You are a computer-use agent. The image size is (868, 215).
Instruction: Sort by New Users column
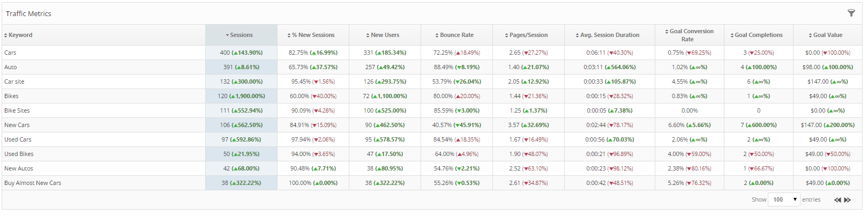click(x=385, y=35)
